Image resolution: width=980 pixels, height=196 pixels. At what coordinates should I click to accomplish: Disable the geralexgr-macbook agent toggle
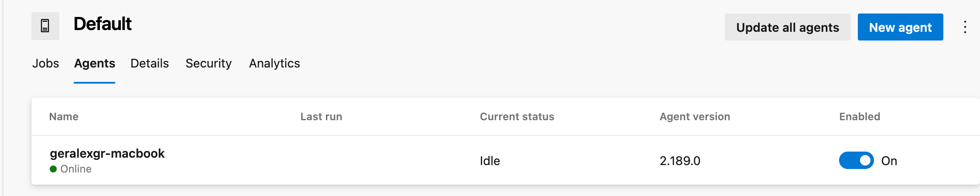point(856,160)
